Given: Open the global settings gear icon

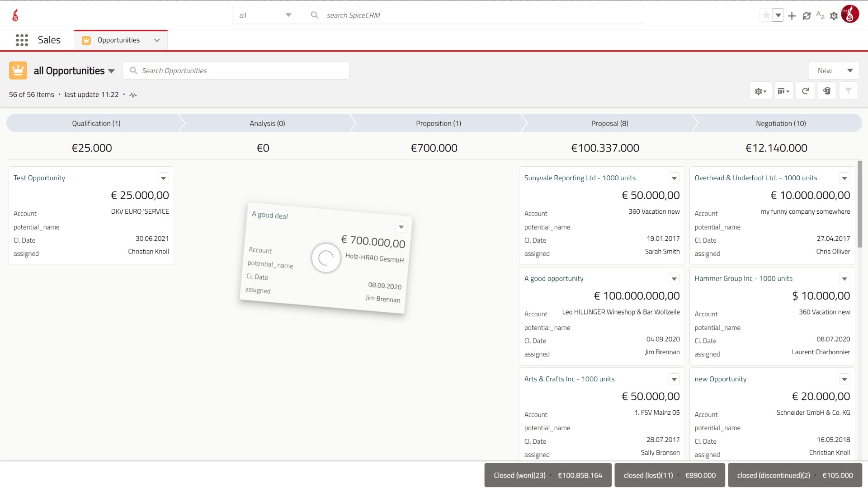Looking at the screenshot, I should point(834,16).
